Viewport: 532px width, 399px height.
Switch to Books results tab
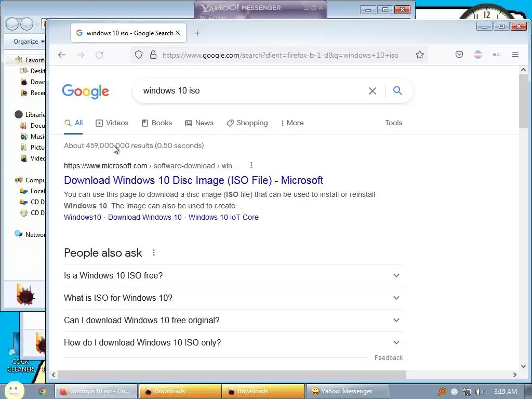click(157, 123)
